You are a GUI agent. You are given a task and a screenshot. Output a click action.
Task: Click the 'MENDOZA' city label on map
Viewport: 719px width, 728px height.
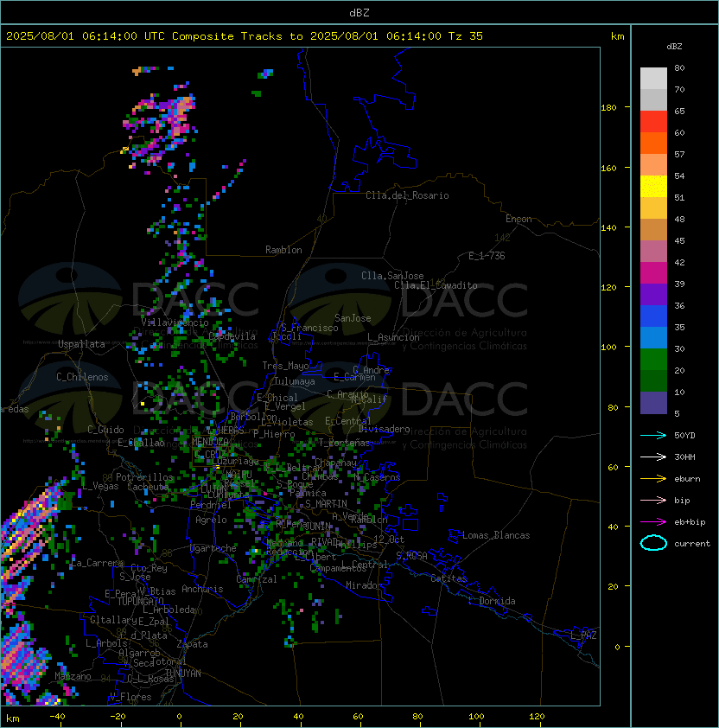(x=210, y=442)
